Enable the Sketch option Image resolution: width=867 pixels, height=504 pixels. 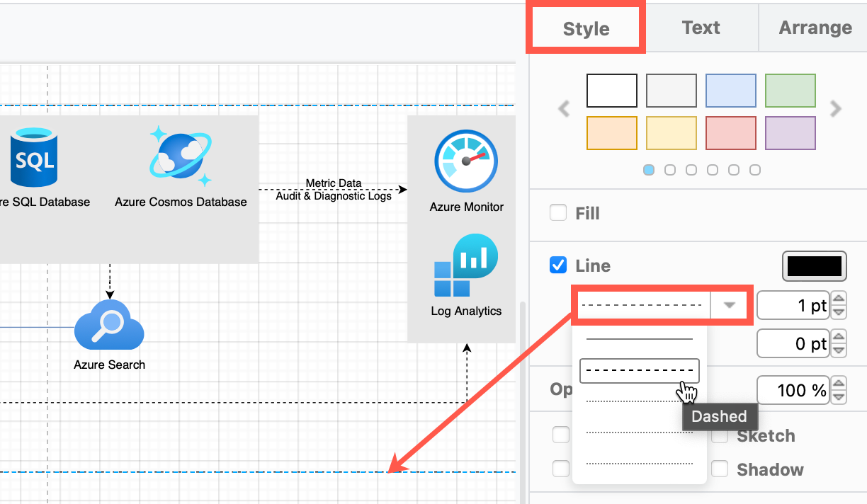point(719,435)
